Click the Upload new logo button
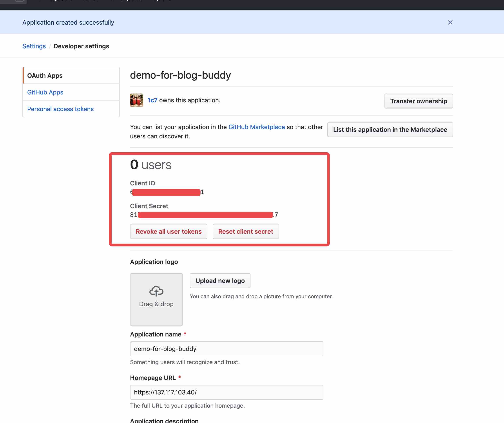This screenshot has height=423, width=504. (220, 281)
